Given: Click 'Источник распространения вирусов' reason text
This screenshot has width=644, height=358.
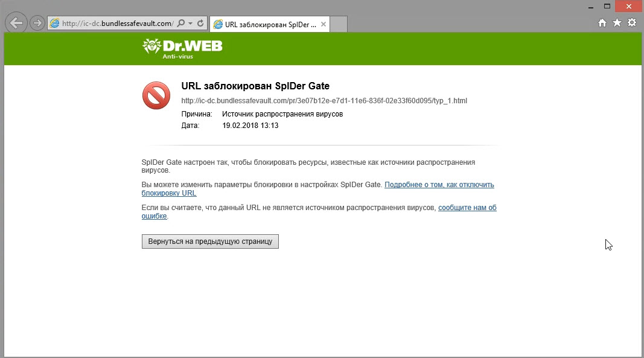Looking at the screenshot, I should pyautogui.click(x=282, y=114).
